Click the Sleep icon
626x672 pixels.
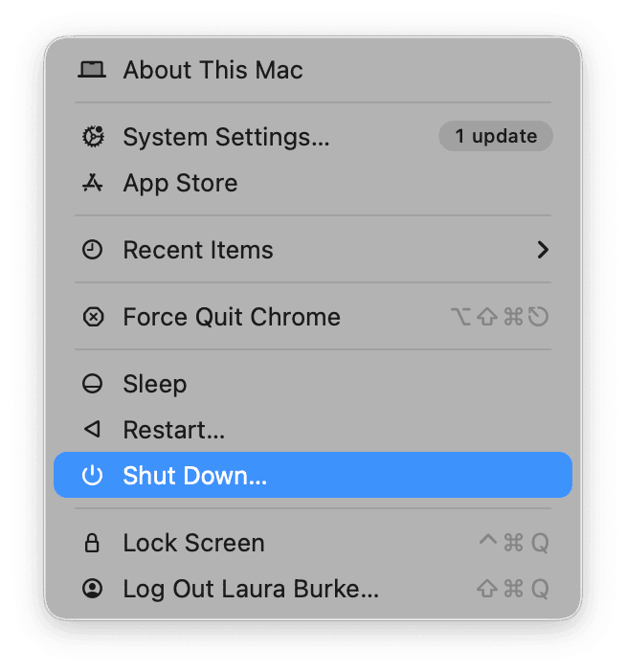pos(92,384)
